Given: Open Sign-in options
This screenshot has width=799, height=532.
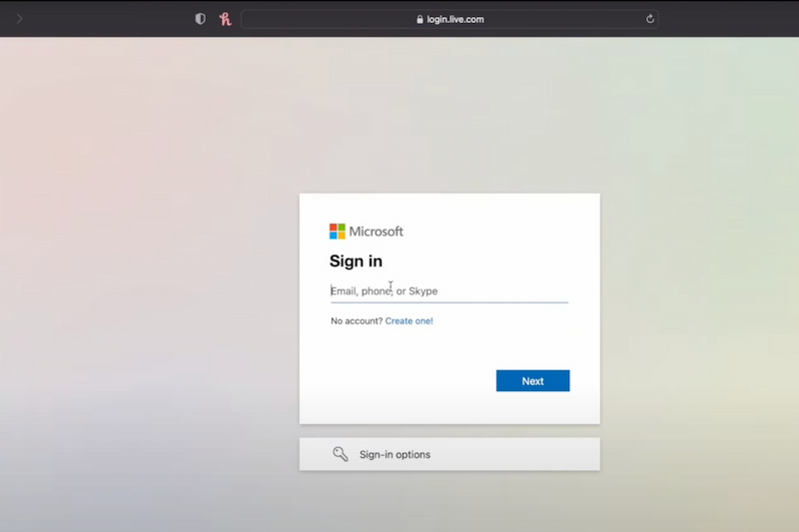Looking at the screenshot, I should [x=449, y=454].
